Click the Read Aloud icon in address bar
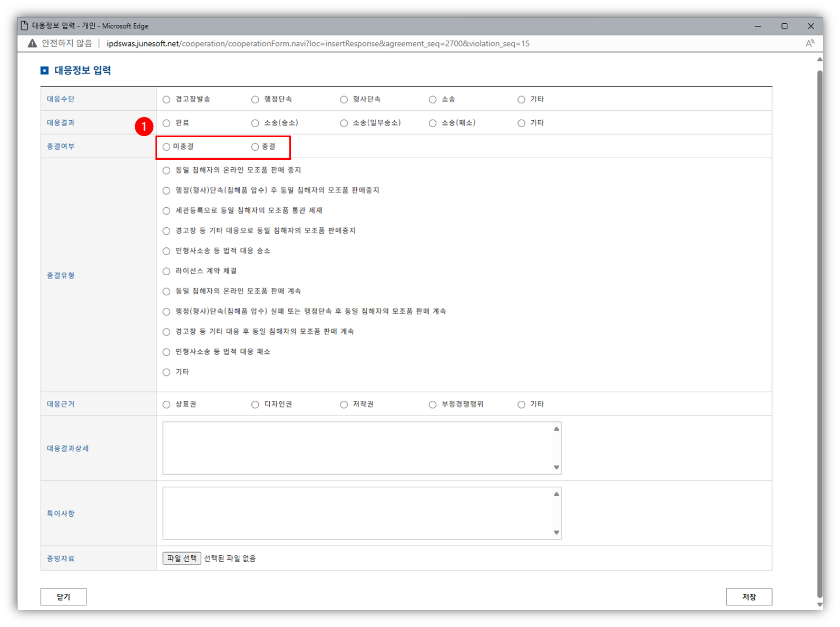Viewport: 840px width, 627px height. [x=809, y=43]
